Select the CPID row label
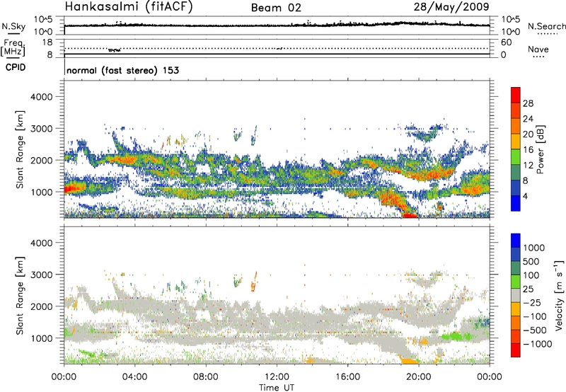This screenshot has height=392, width=566. pos(16,67)
